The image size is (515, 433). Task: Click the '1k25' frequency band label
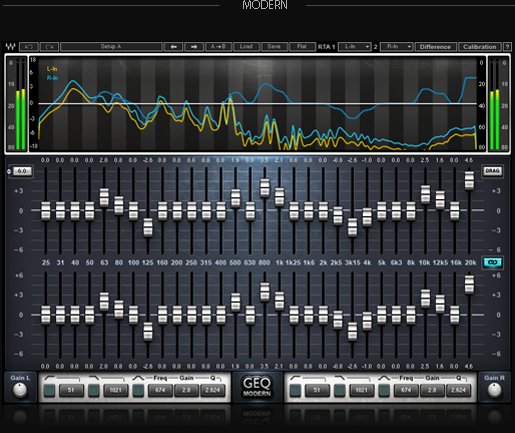293,263
